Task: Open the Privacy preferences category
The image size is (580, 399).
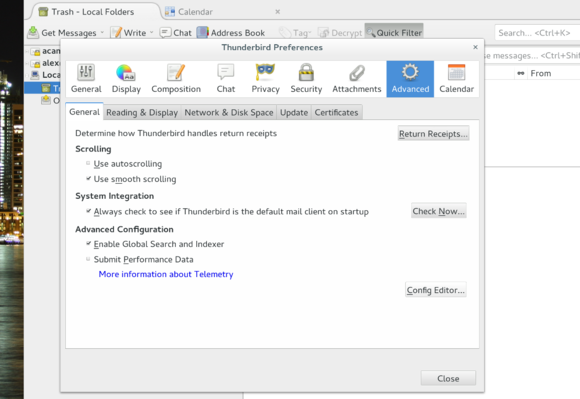Action: click(265, 79)
